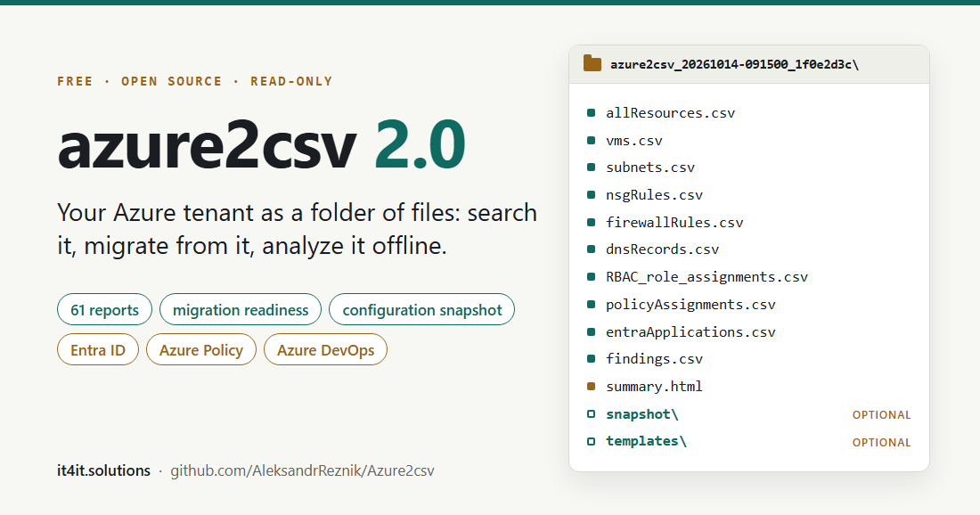Click hollow square icon beside snapshot\
This screenshot has width=980, height=515.
click(592, 413)
